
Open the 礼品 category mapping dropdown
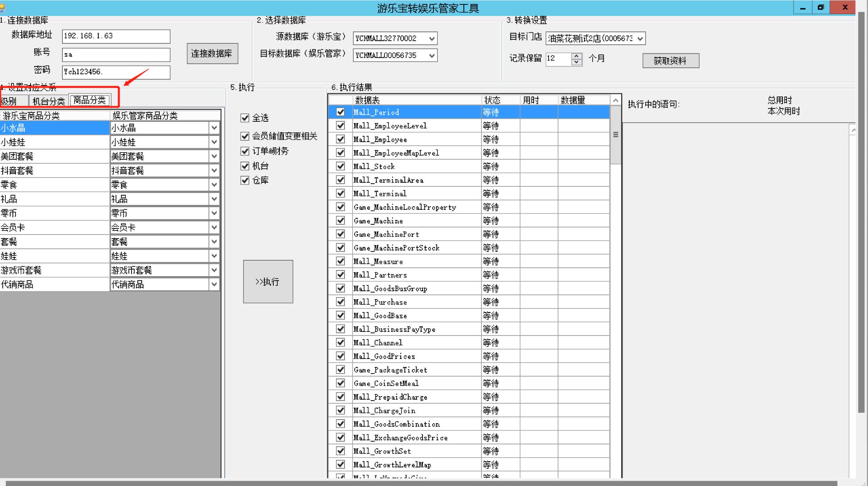click(x=214, y=199)
